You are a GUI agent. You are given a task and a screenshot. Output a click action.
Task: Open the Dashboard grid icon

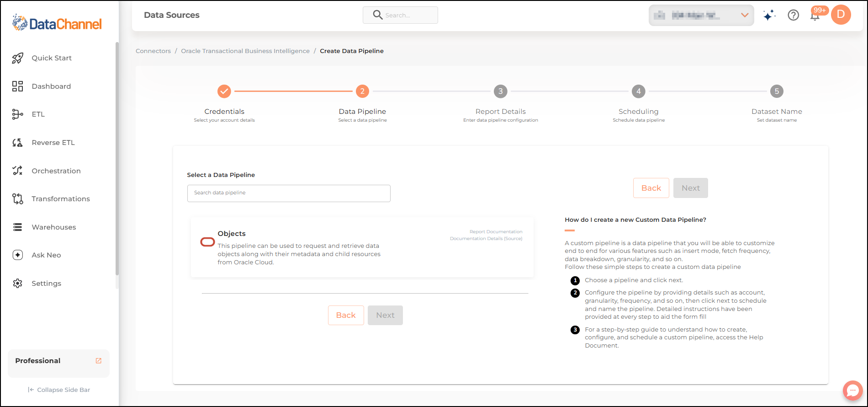[17, 86]
